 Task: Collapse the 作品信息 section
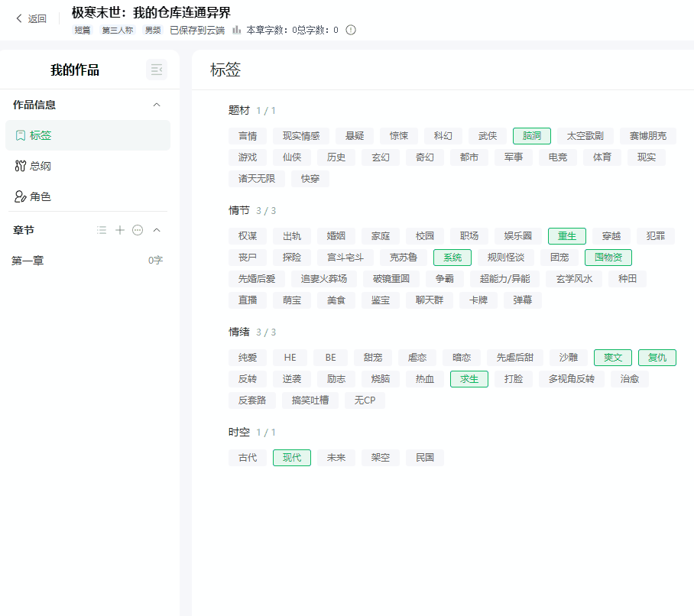[x=157, y=105]
